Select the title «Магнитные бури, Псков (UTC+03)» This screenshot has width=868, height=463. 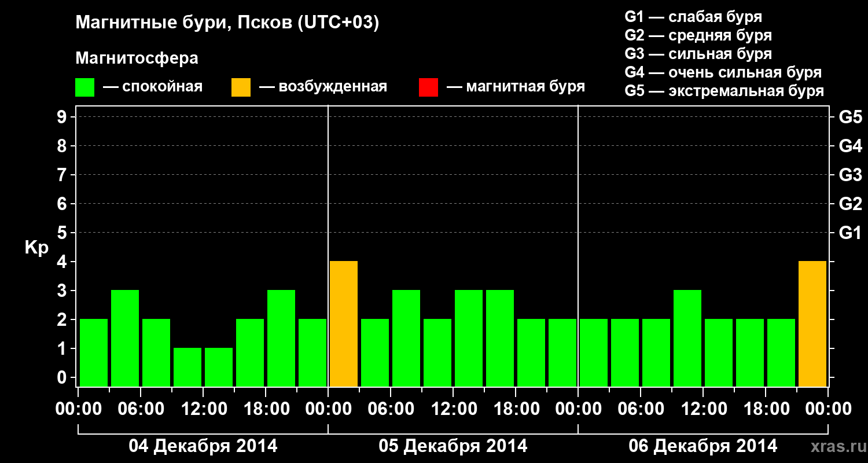click(227, 23)
